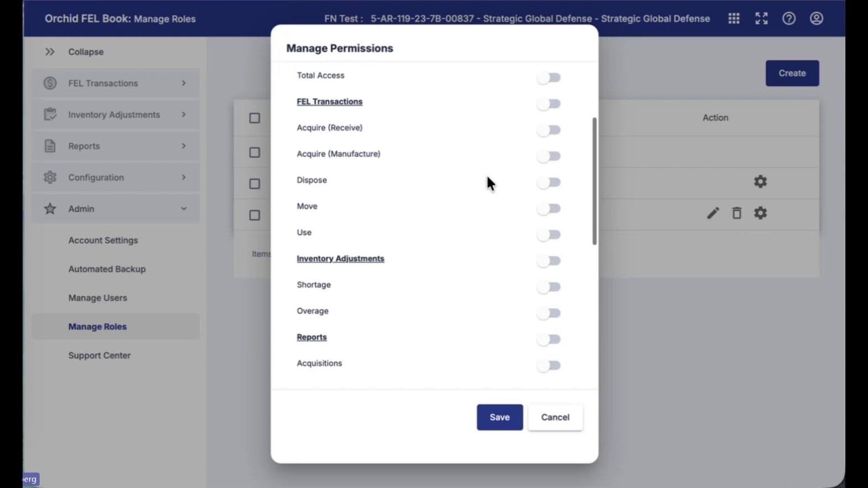Collapse the Admin section chevron
868x488 pixels.
tap(184, 209)
